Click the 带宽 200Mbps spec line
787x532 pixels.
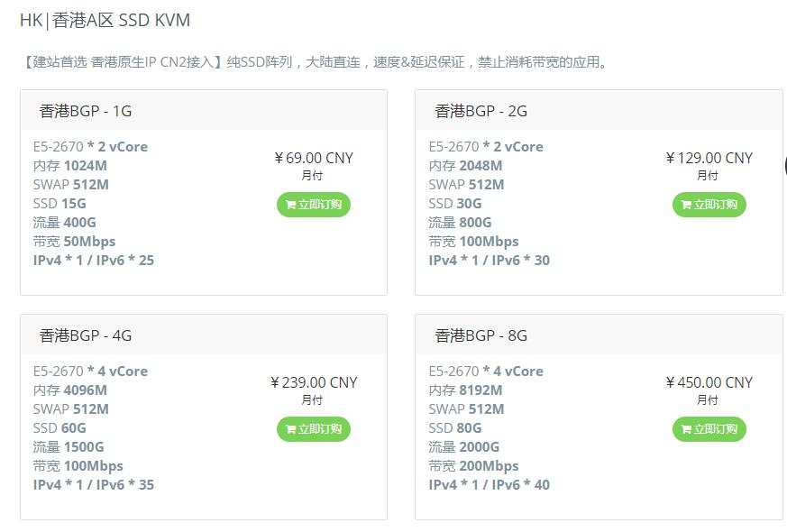point(473,466)
